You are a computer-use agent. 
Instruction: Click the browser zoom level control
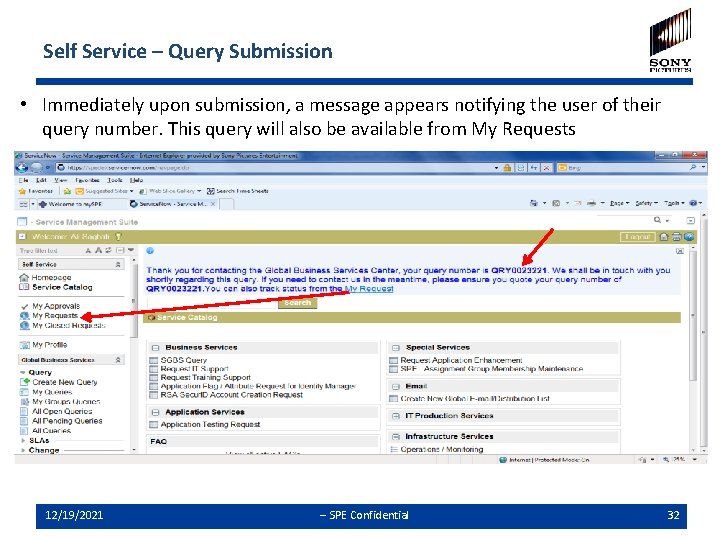(x=680, y=460)
